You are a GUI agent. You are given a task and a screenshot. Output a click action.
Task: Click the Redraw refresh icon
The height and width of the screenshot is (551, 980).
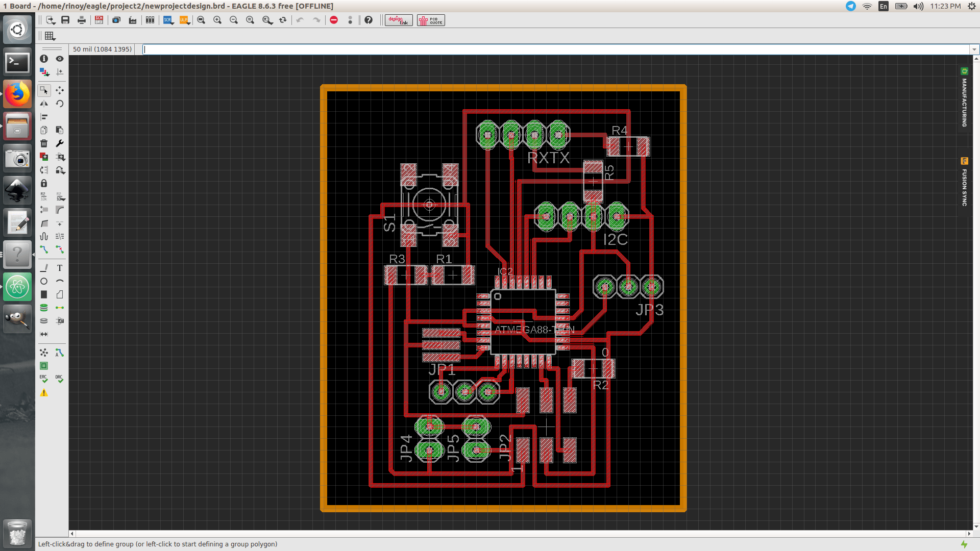283,20
